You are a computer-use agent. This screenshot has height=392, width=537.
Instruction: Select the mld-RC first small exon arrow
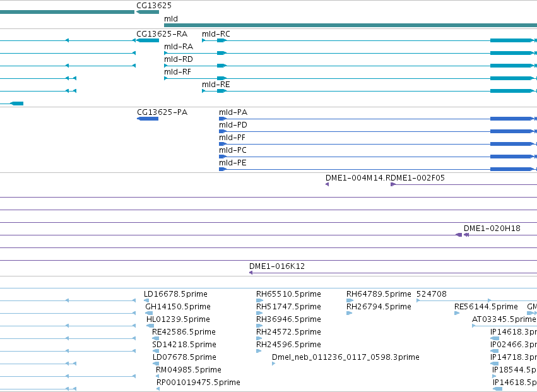point(203,40)
